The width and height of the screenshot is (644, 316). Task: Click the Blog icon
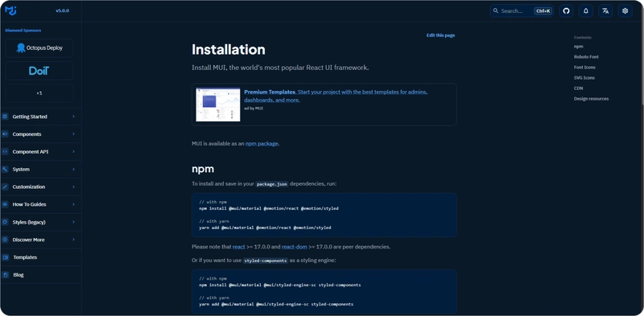coord(6,275)
